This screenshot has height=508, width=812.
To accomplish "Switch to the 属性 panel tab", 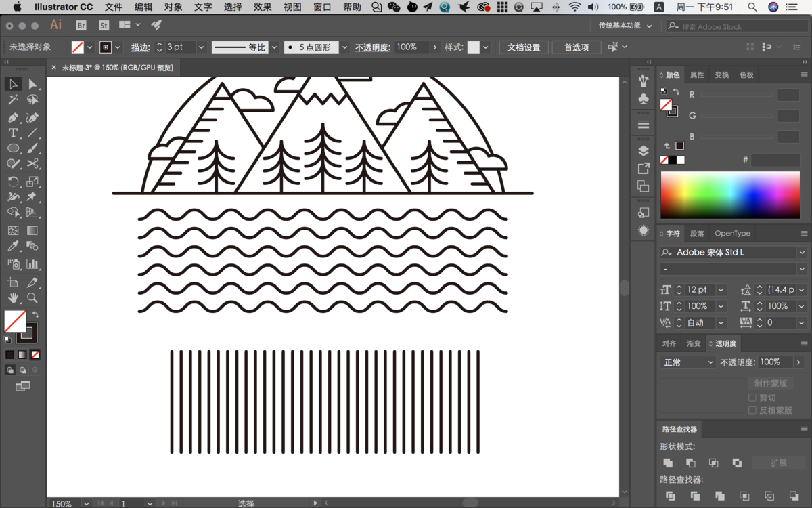I will tap(697, 75).
